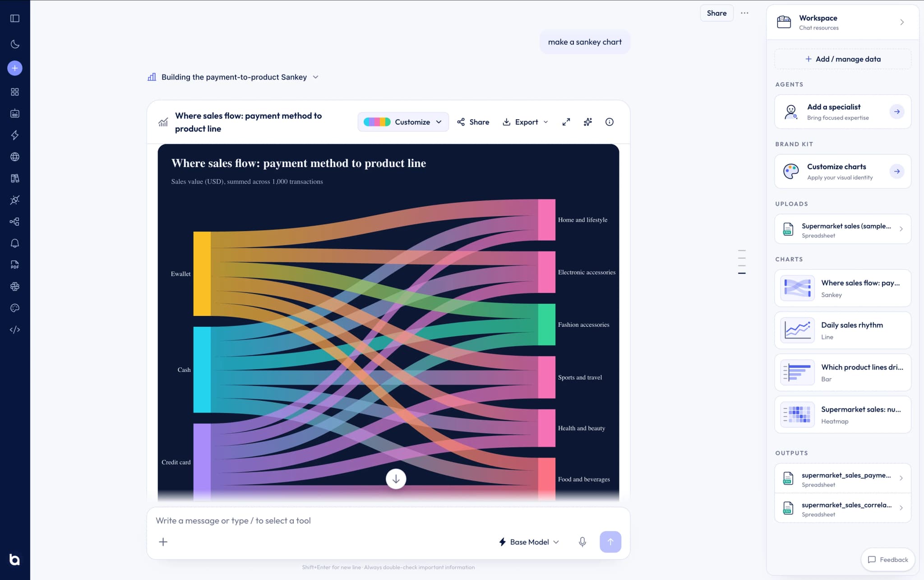
Task: Open Which product lines bar chart
Action: point(842,372)
